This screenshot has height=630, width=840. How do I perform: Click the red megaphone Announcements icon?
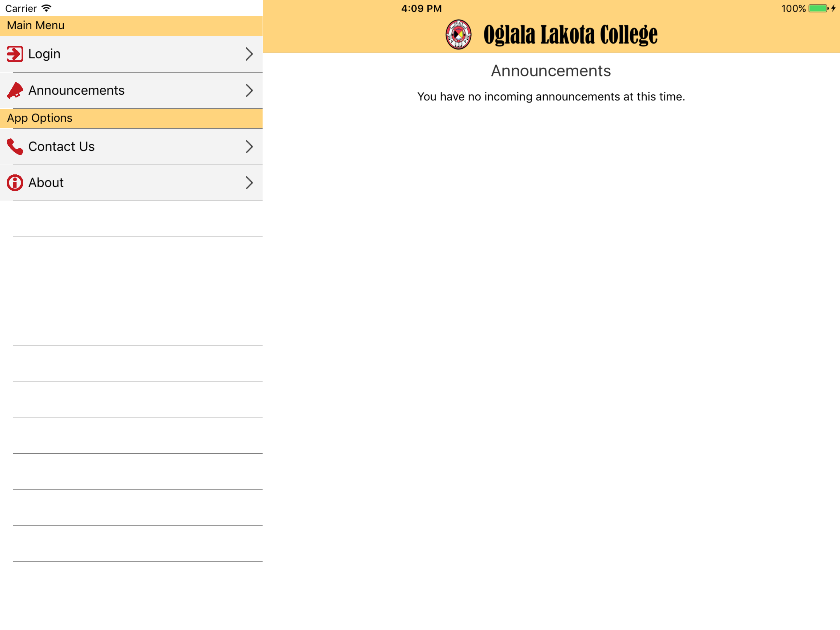[15, 90]
